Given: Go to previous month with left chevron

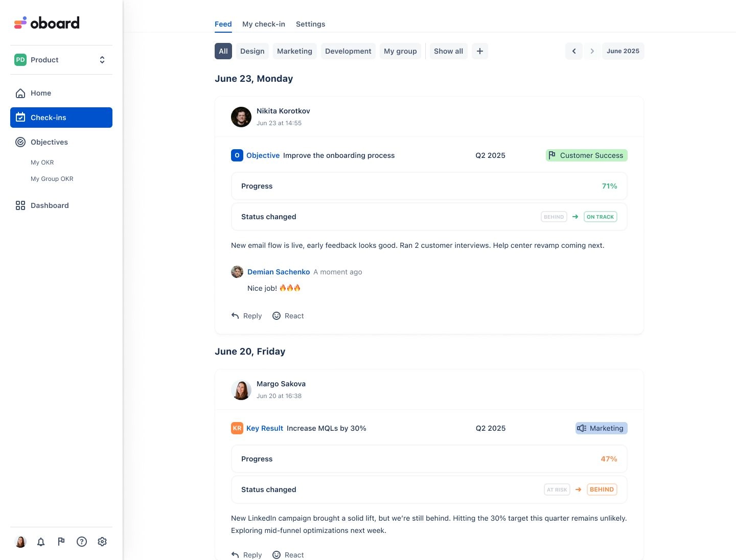Looking at the screenshot, I should coord(573,51).
